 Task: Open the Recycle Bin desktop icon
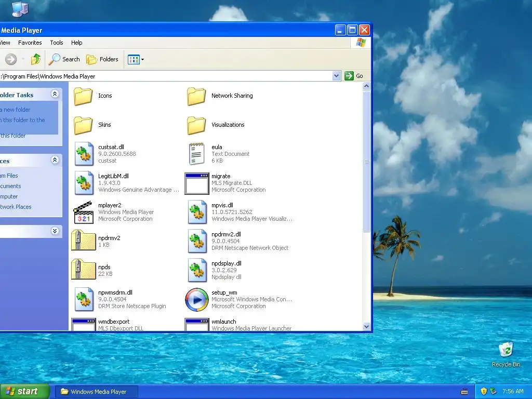click(x=506, y=354)
